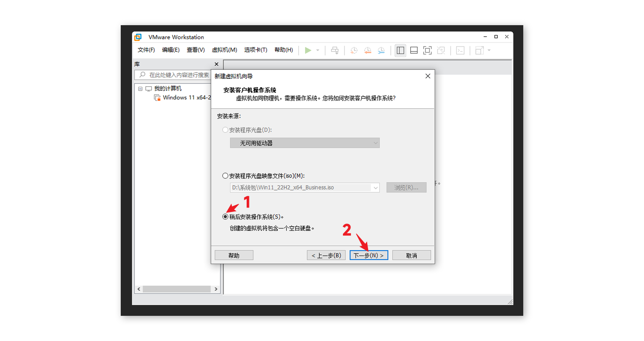Click the revert to snapshot icon

coord(368,50)
